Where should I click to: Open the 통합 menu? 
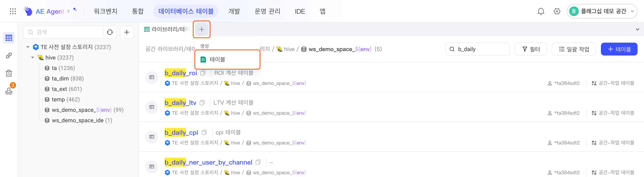pyautogui.click(x=138, y=11)
